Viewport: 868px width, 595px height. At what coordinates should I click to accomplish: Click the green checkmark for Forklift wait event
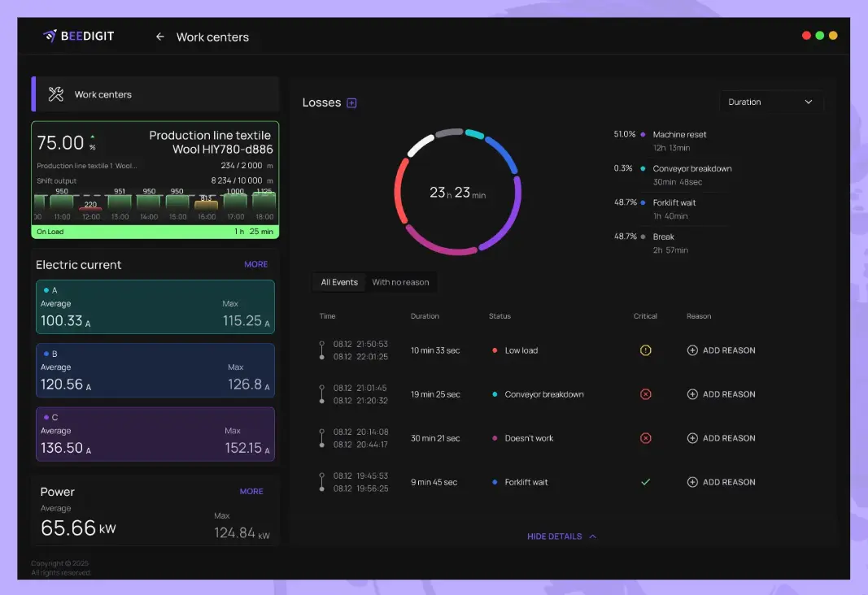(x=645, y=482)
